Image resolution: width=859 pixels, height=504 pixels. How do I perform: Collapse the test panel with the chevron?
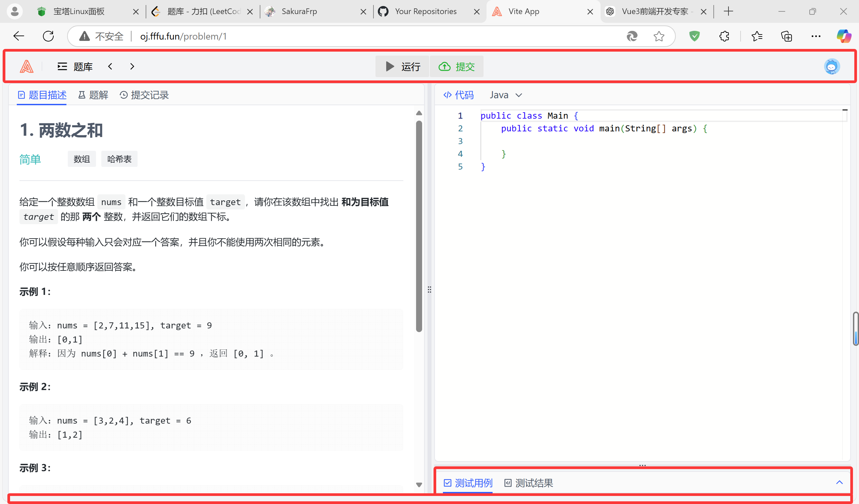840,482
